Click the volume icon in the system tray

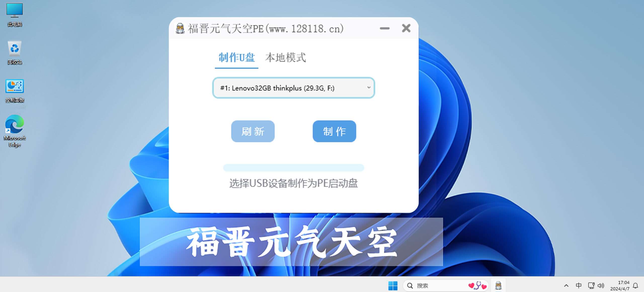click(601, 285)
